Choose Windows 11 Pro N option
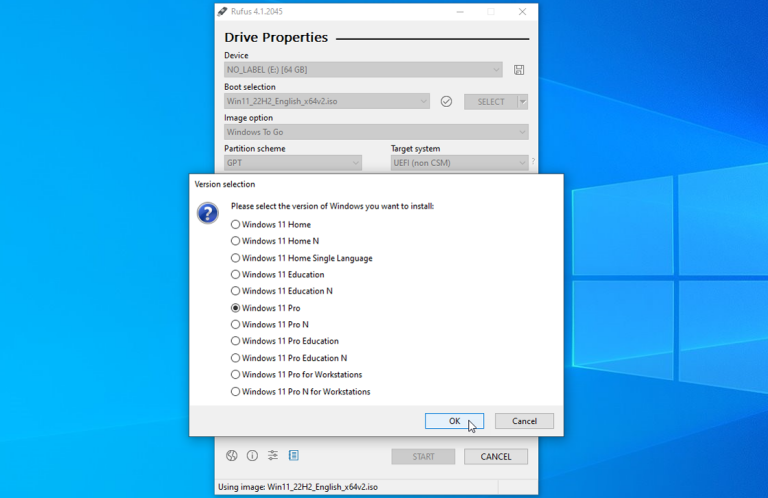This screenshot has width=768, height=498. pos(270,324)
